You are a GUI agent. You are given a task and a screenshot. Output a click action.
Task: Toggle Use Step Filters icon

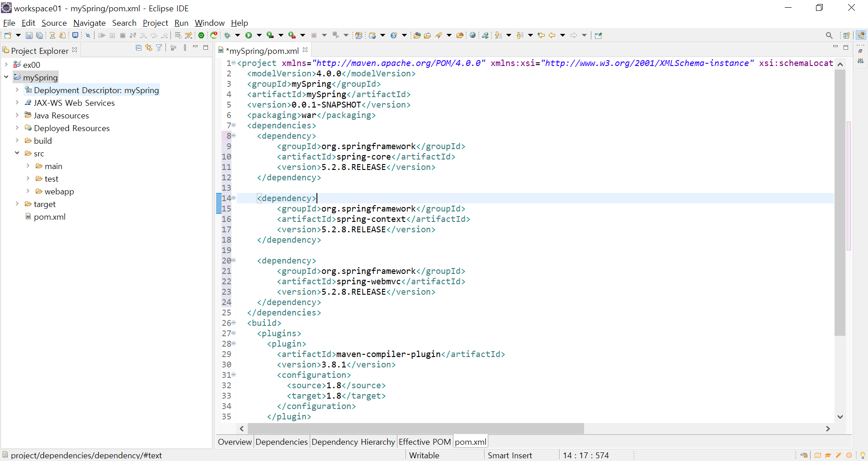[x=189, y=35]
